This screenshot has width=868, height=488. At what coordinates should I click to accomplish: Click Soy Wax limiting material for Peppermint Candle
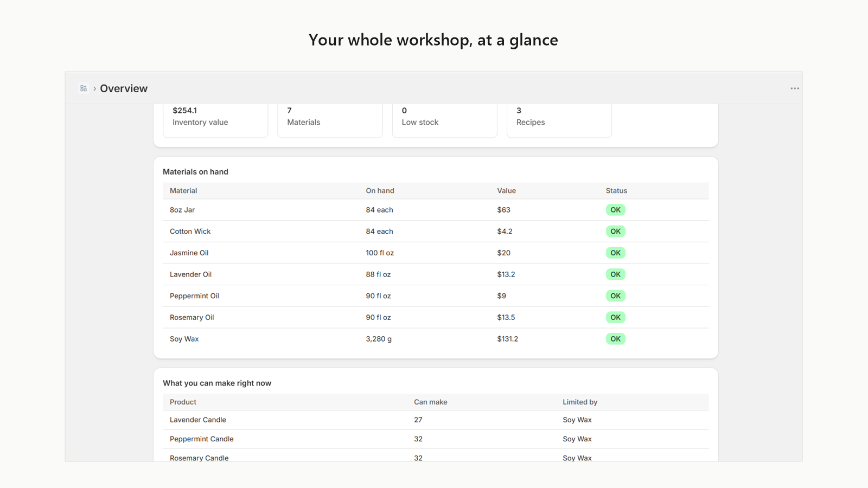tap(577, 439)
